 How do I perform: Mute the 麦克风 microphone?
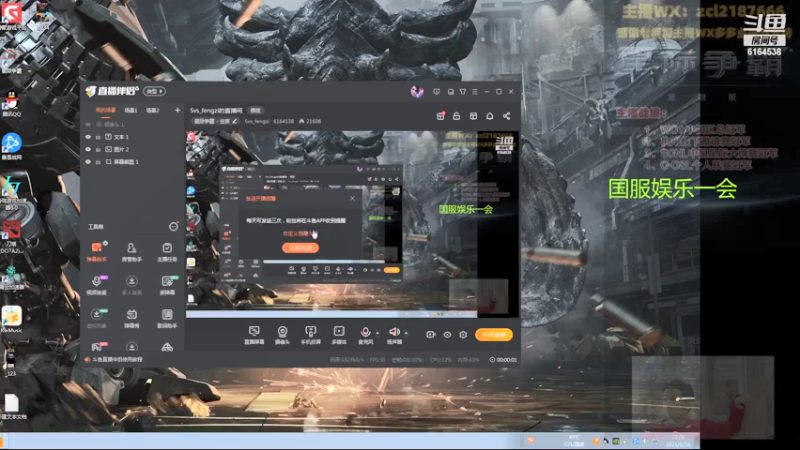[365, 335]
